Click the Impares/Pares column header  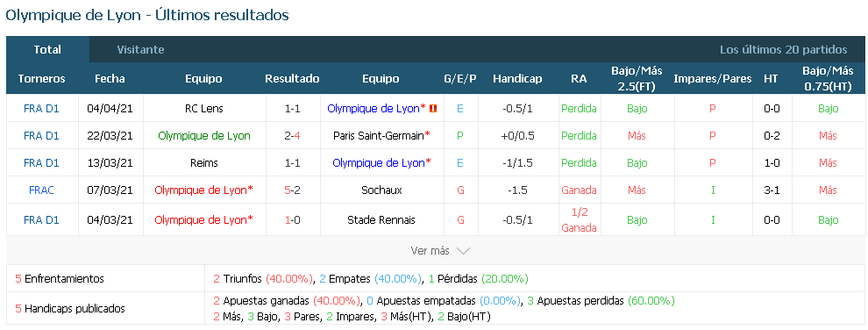click(x=713, y=79)
